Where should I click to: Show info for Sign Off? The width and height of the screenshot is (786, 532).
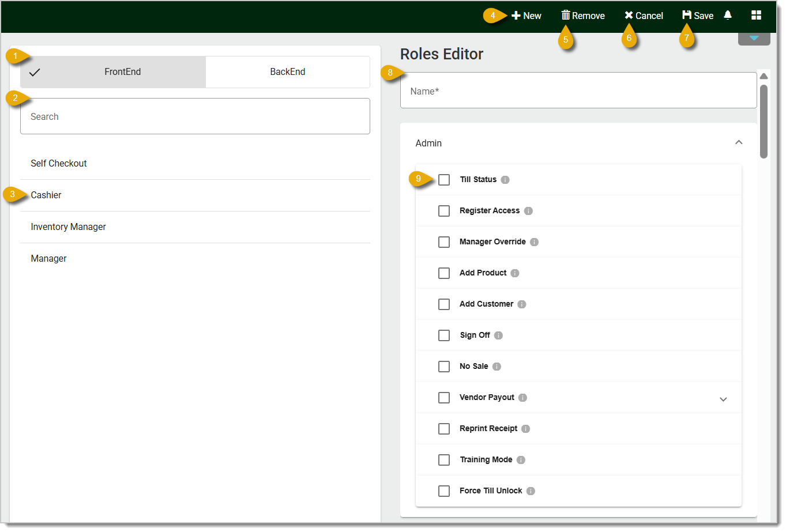tap(499, 335)
